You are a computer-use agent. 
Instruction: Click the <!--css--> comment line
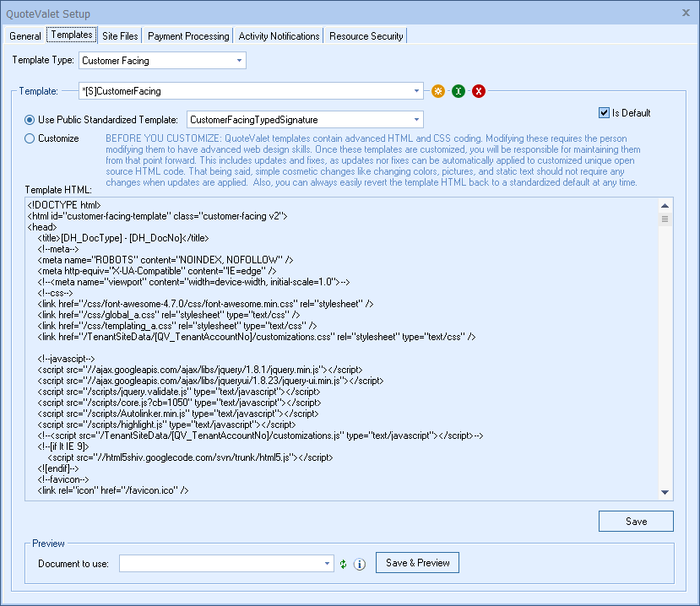click(x=56, y=293)
